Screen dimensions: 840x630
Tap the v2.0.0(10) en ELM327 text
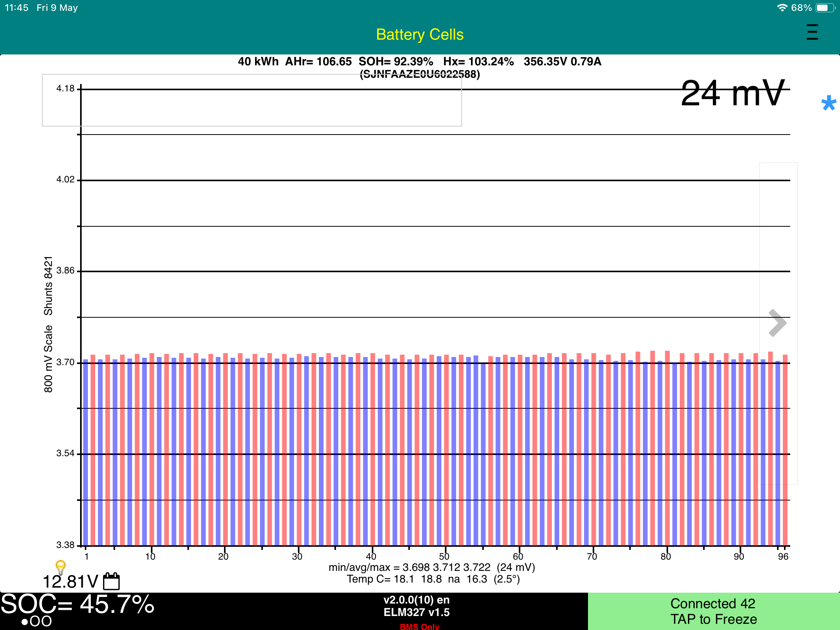point(416,606)
